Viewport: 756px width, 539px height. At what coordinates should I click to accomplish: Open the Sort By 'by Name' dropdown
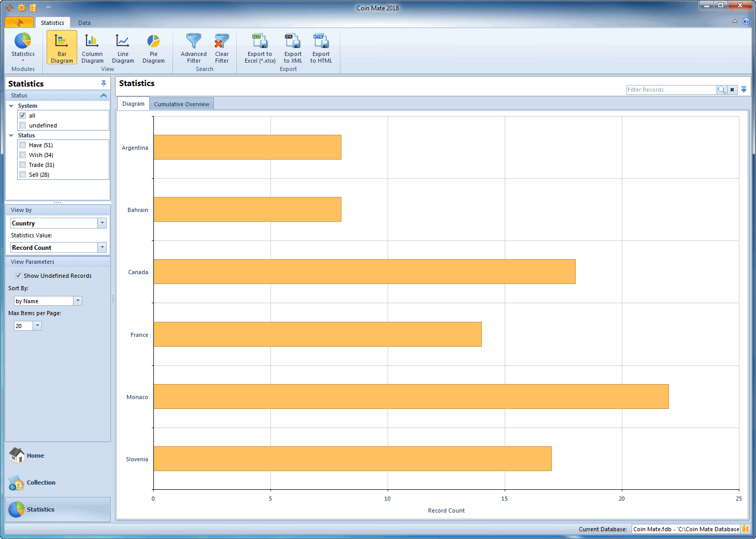click(78, 301)
